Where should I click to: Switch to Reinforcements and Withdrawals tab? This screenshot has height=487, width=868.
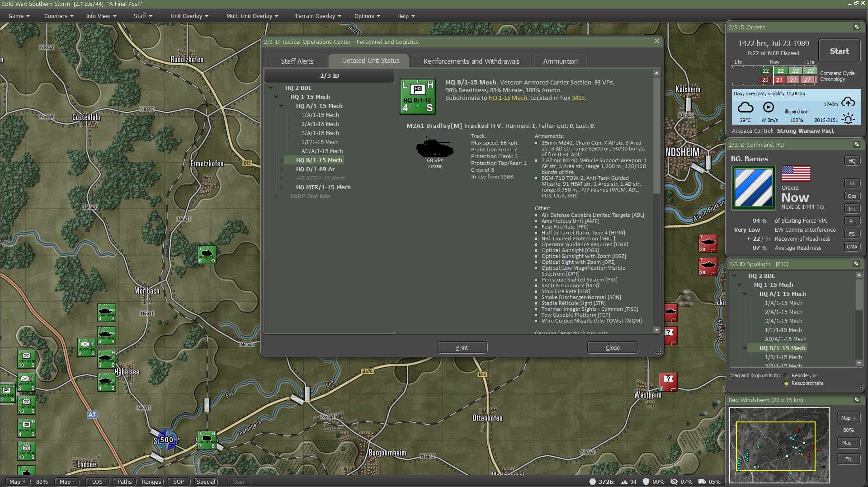click(x=471, y=61)
